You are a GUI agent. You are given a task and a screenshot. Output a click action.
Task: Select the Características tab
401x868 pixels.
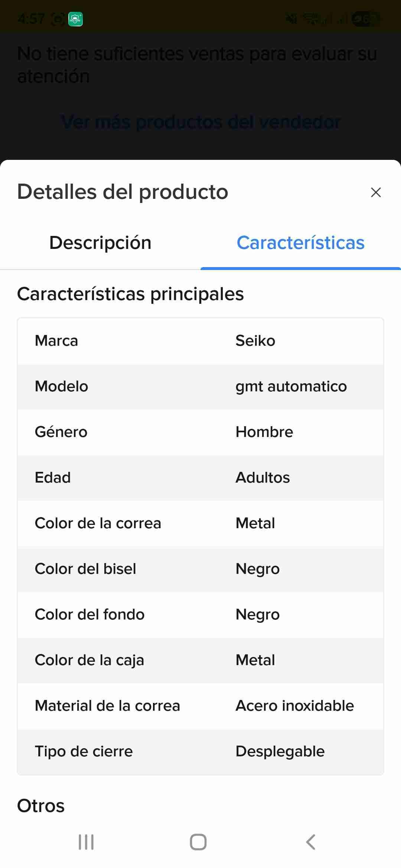point(300,243)
